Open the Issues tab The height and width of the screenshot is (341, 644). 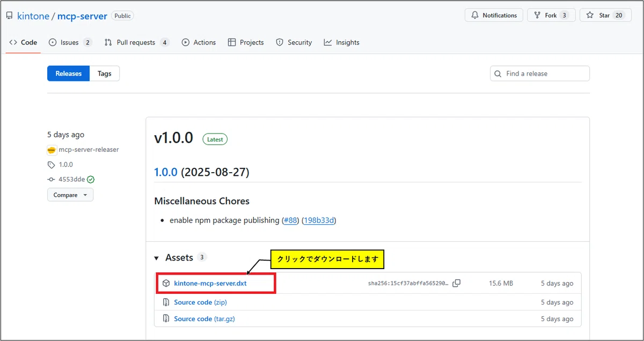(70, 42)
